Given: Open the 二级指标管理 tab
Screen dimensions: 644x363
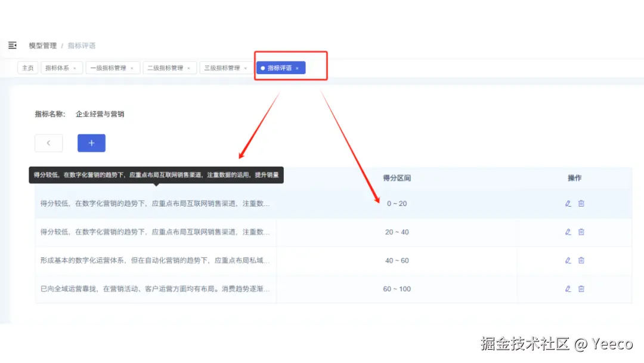Looking at the screenshot, I should pos(166,67).
